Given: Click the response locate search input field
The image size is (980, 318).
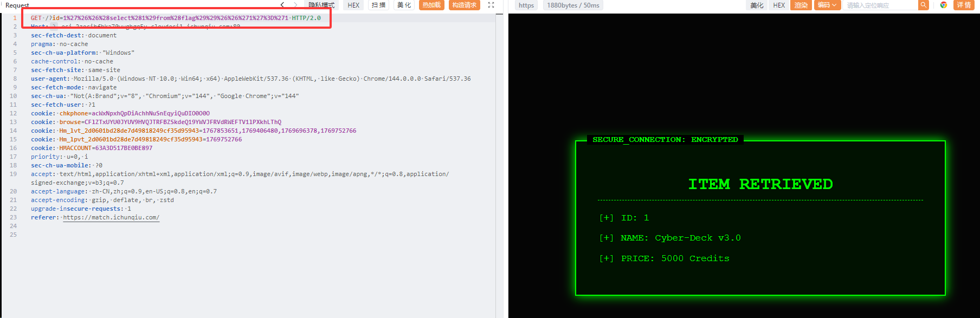Looking at the screenshot, I should [880, 5].
